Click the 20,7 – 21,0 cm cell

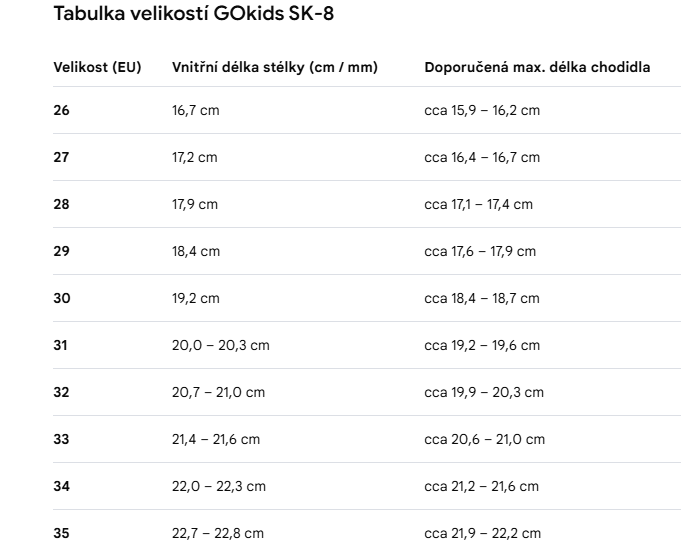219,392
